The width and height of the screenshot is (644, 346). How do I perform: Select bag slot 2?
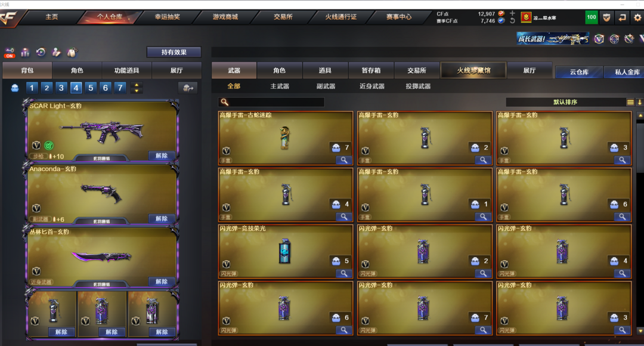[47, 88]
